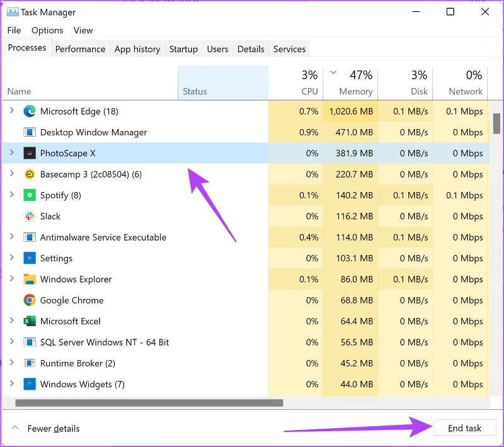Click the Runtime Broker process icon
Viewport: 504px width, 447px height.
tap(30, 363)
